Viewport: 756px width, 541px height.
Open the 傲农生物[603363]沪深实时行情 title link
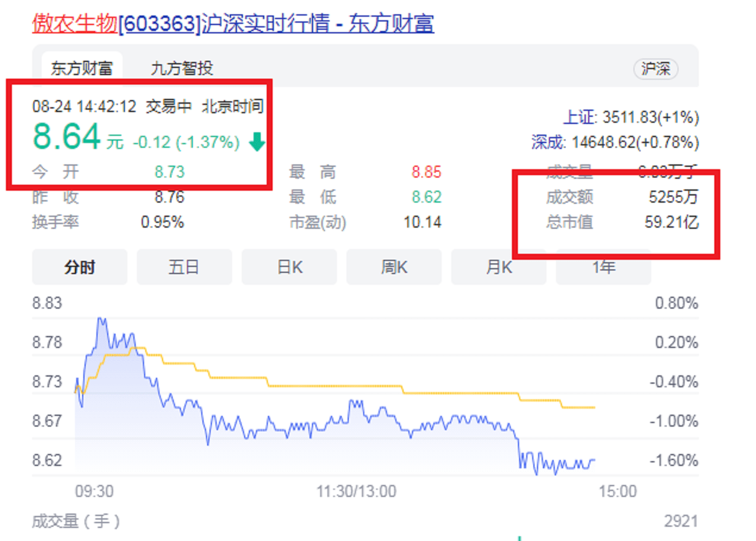tap(233, 23)
